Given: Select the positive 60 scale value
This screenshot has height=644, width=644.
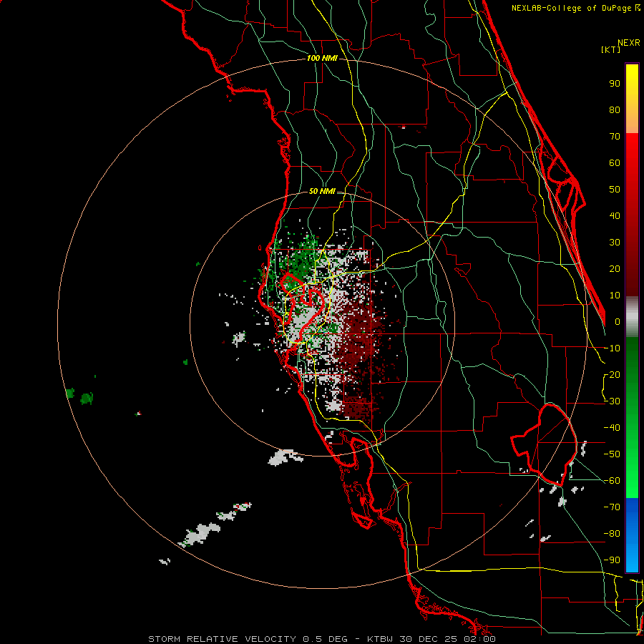Looking at the screenshot, I should tap(615, 162).
